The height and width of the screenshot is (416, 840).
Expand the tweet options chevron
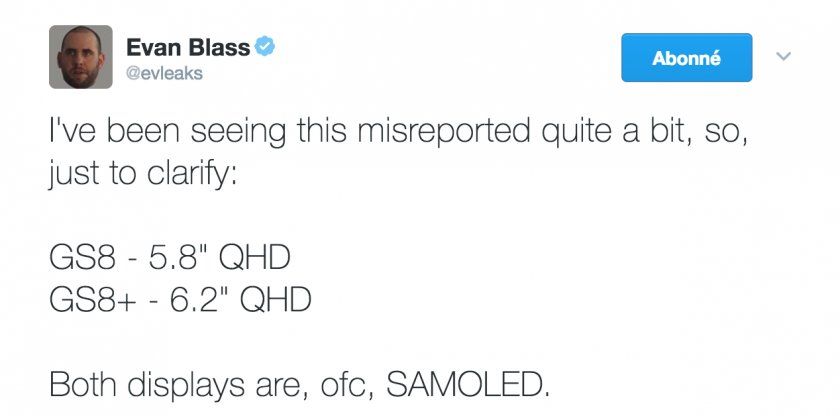coord(784,56)
